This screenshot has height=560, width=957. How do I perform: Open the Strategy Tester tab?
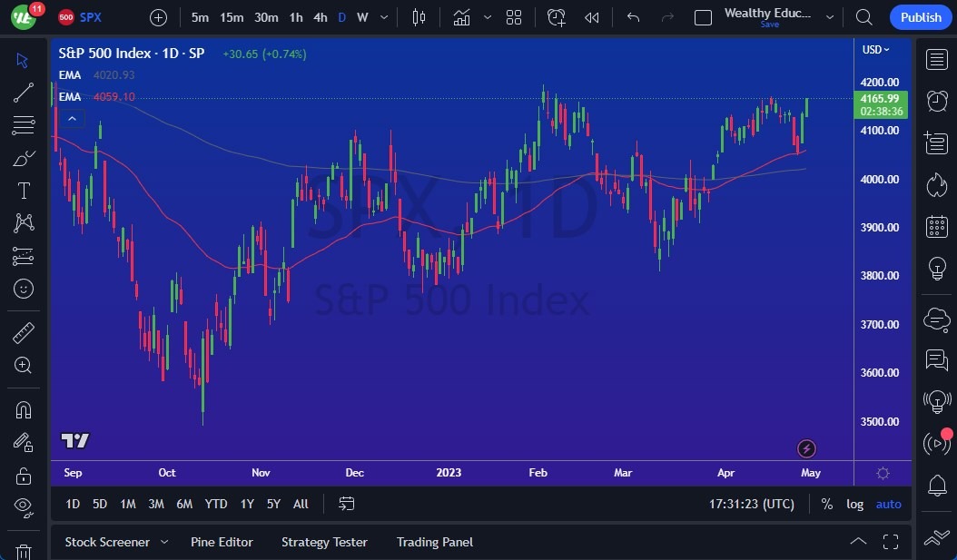(x=324, y=542)
